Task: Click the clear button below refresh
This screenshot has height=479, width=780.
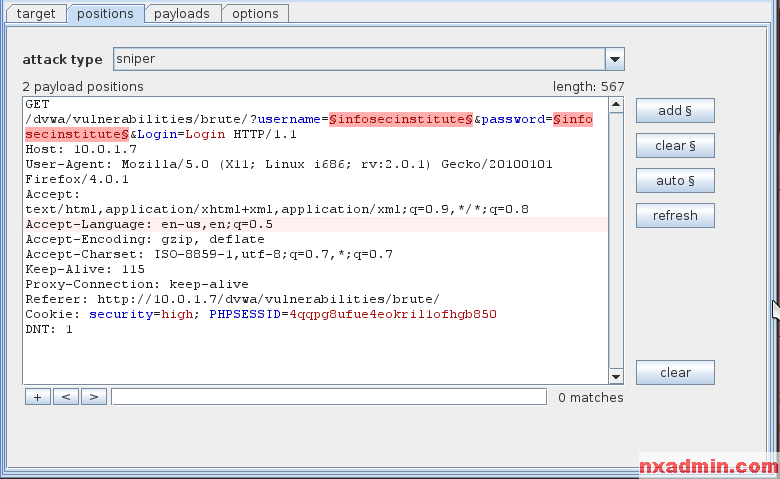Action: point(675,373)
